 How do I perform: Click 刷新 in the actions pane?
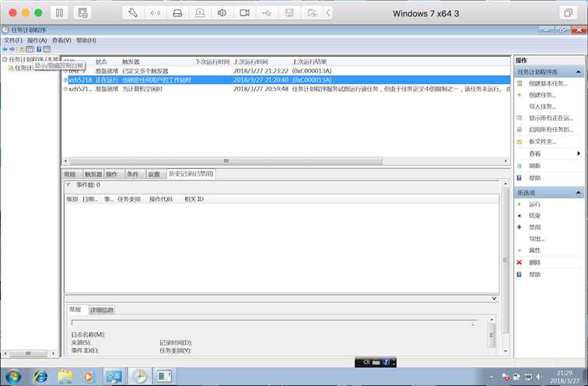point(535,166)
